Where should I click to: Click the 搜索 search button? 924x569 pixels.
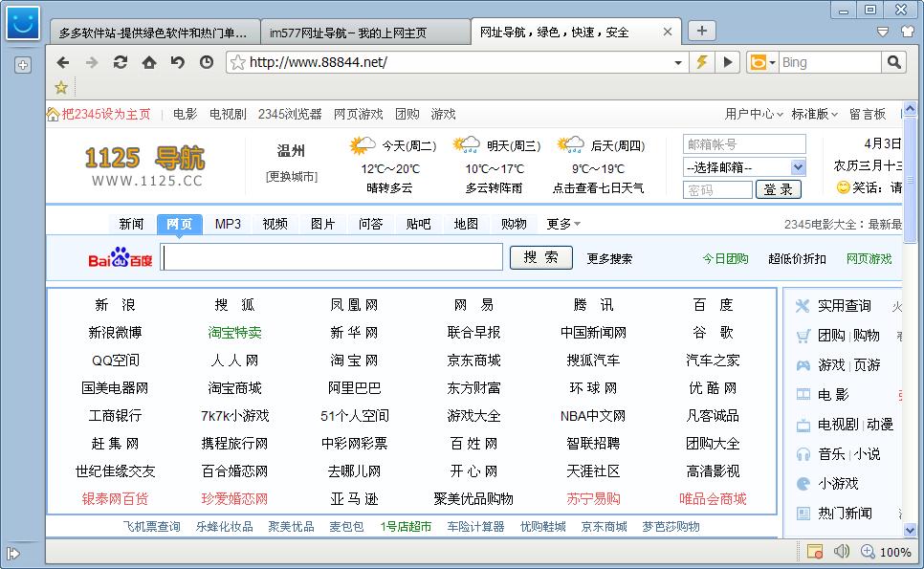click(541, 257)
